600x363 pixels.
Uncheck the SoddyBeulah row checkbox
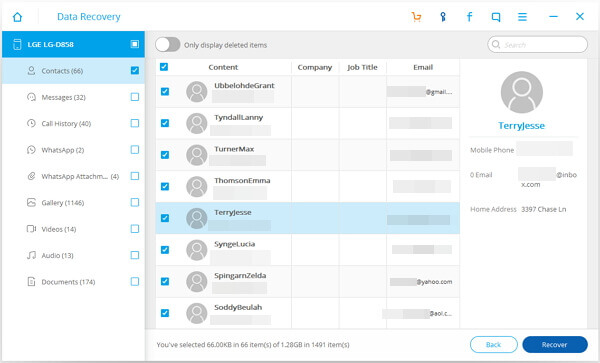(165, 313)
